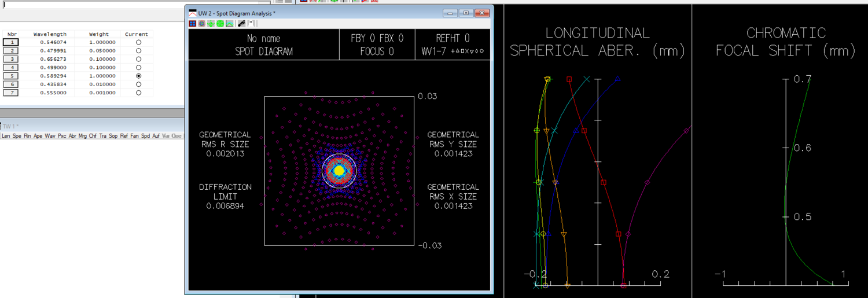Click the selected radio for wavelength 5
Image resolution: width=868 pixels, height=298 pixels.
tap(138, 76)
